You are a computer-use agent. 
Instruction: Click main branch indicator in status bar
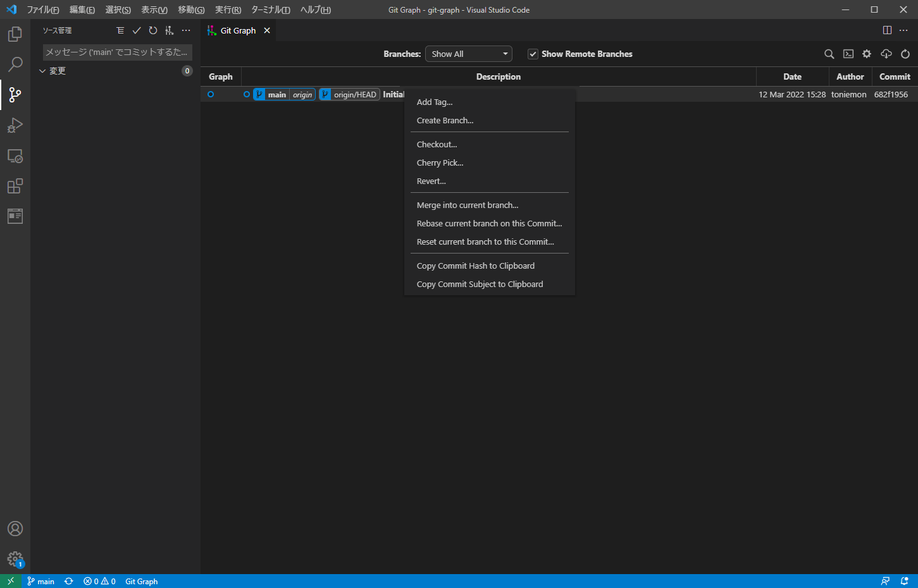[40, 582]
